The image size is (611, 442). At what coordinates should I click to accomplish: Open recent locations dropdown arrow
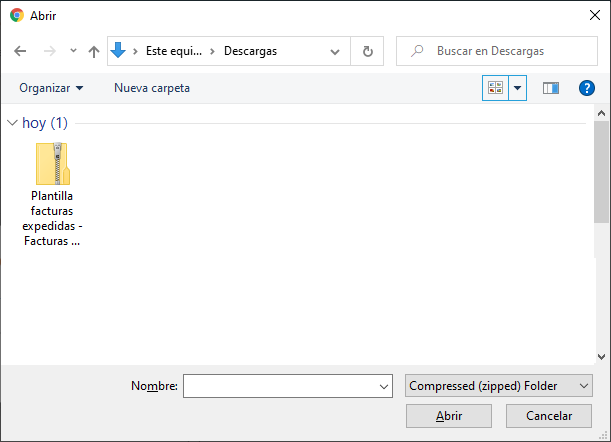(73, 51)
